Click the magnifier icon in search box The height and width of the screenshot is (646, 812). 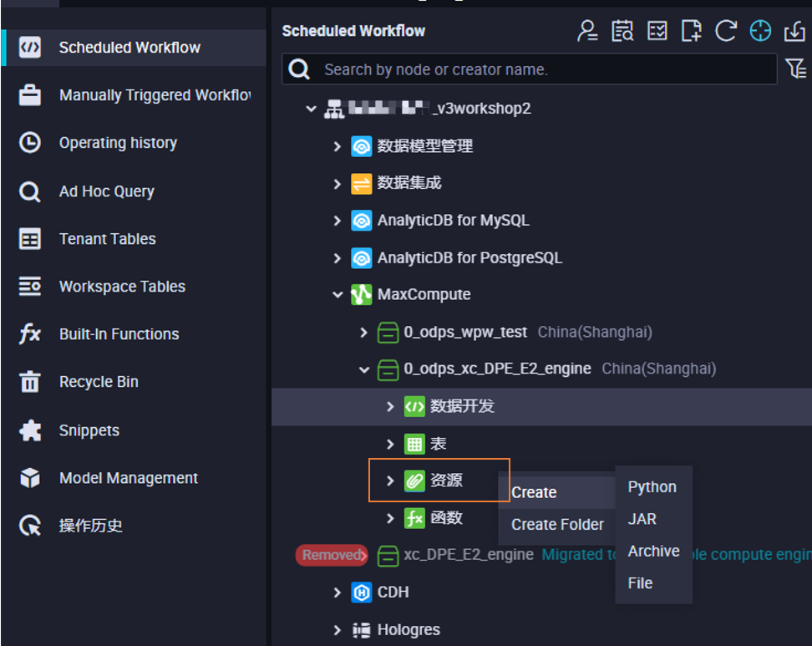(x=299, y=69)
